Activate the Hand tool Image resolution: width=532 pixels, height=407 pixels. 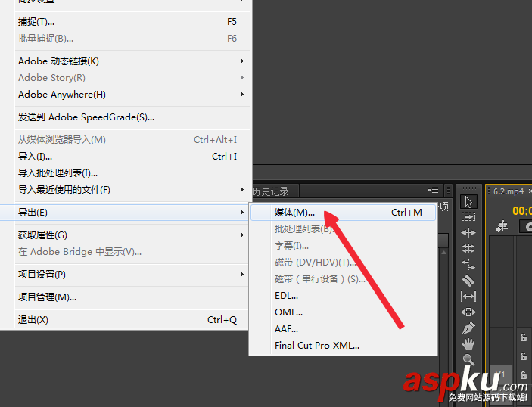coord(468,344)
